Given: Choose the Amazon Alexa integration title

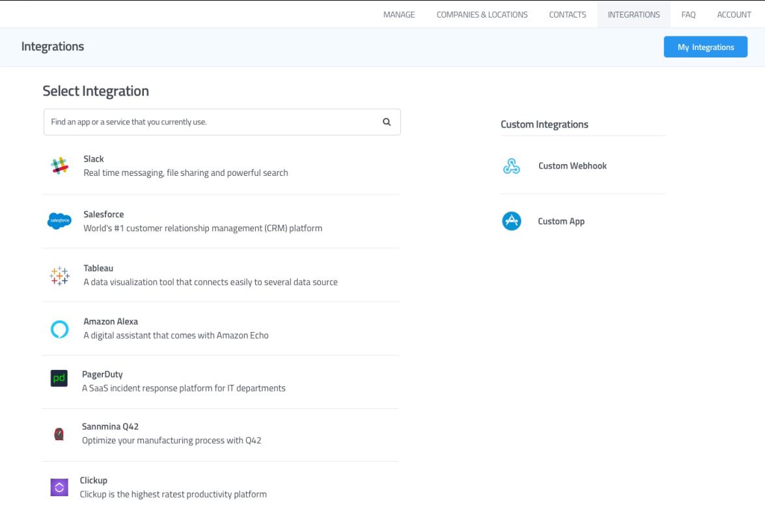Looking at the screenshot, I should click(111, 321).
